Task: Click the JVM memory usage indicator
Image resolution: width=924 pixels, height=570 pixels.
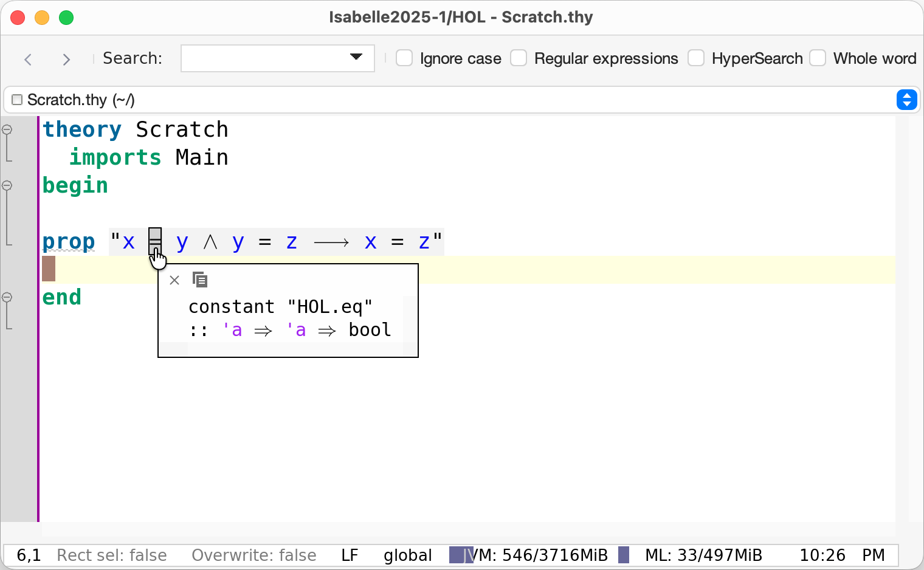Action: coord(529,555)
